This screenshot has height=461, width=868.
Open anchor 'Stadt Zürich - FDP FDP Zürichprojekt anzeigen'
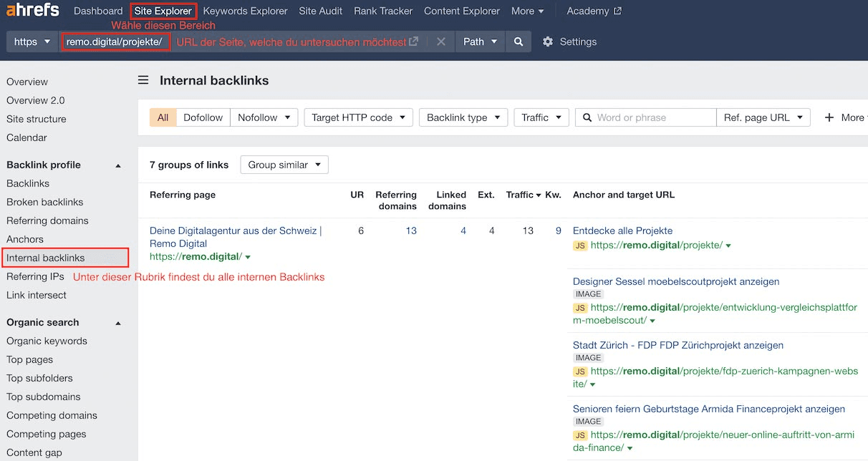coord(678,345)
